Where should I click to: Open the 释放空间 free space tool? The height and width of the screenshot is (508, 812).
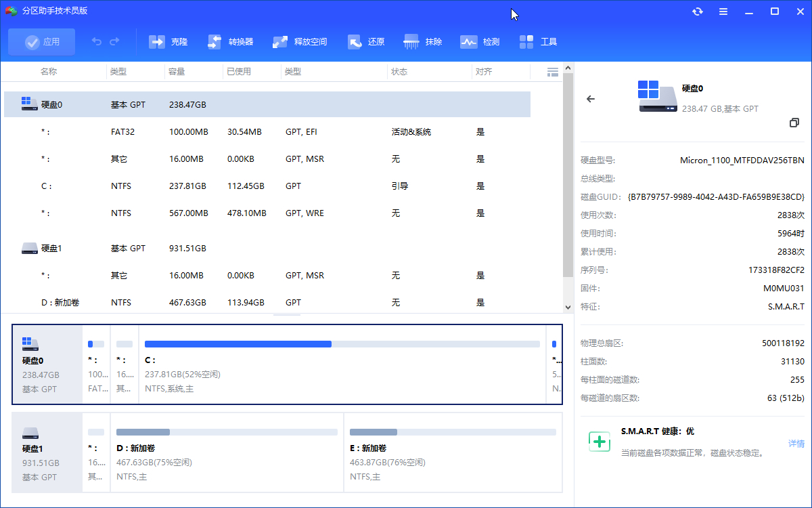click(300, 42)
